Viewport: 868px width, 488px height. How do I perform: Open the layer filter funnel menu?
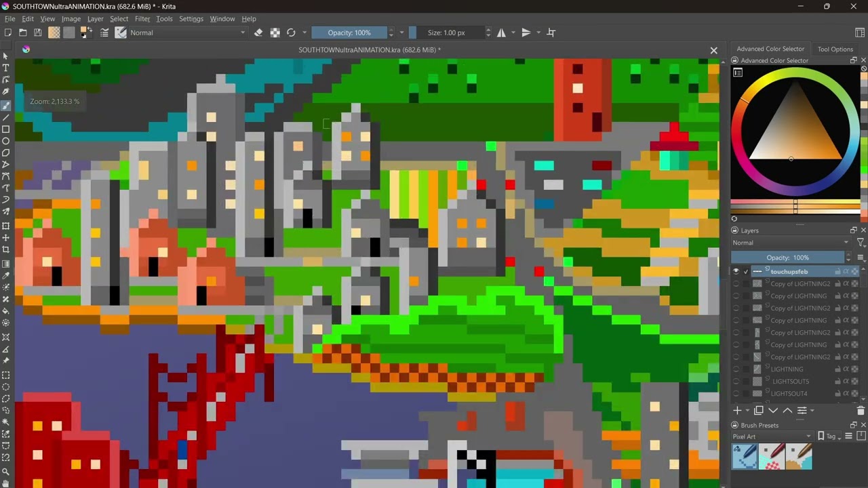pyautogui.click(x=861, y=243)
